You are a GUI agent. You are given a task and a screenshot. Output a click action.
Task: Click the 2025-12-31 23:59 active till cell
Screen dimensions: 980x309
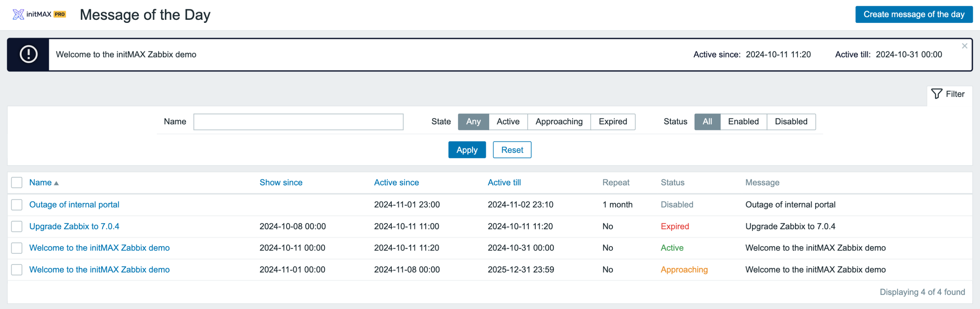[521, 270]
